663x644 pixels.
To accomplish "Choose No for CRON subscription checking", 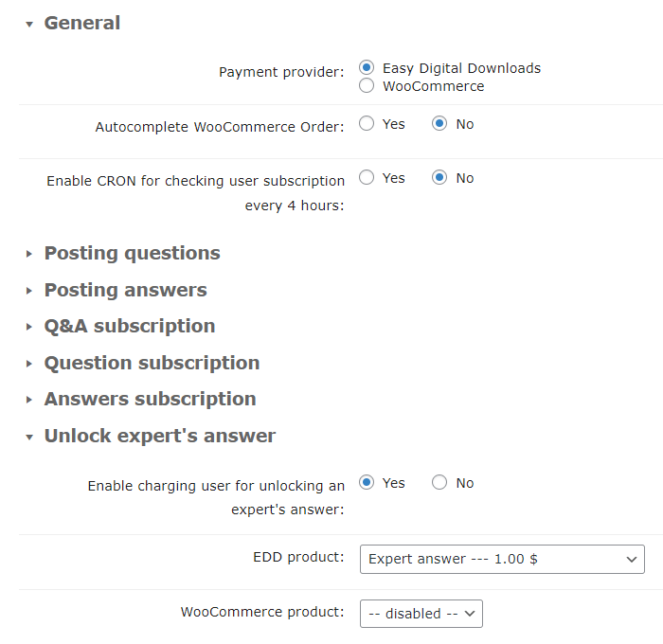I will [x=439, y=178].
